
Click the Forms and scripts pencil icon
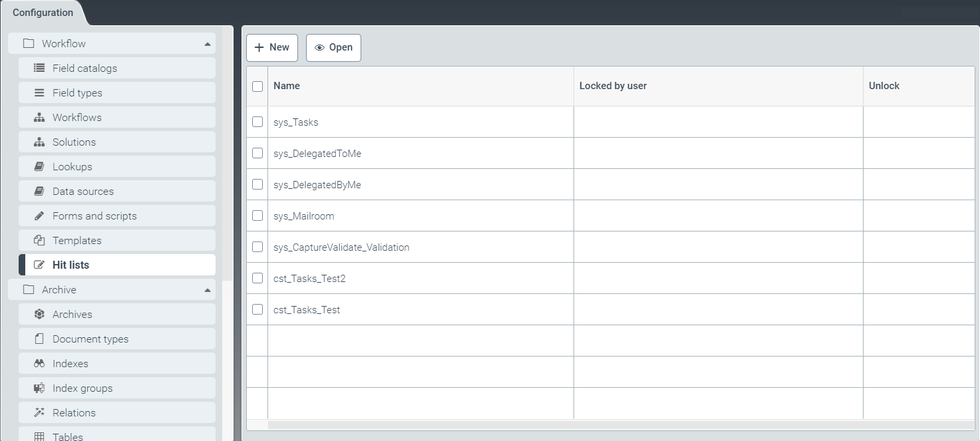(x=39, y=216)
